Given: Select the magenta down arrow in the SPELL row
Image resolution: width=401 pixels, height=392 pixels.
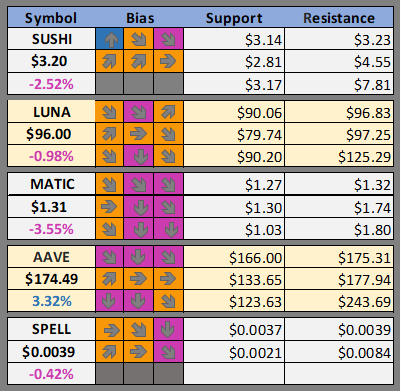Looking at the screenshot, I should (168, 329).
